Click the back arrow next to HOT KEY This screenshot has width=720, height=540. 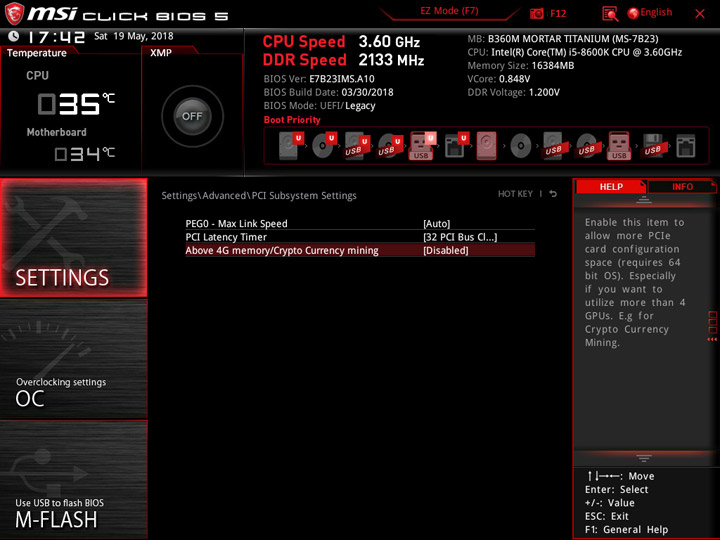coord(553,194)
